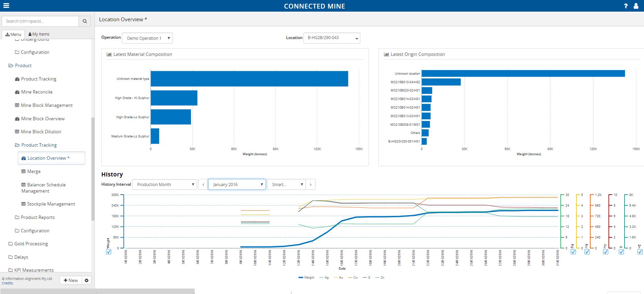Image resolution: width=644 pixels, height=294 pixels.
Task: Open Mine Reconcile dashboard item
Action: click(34, 92)
